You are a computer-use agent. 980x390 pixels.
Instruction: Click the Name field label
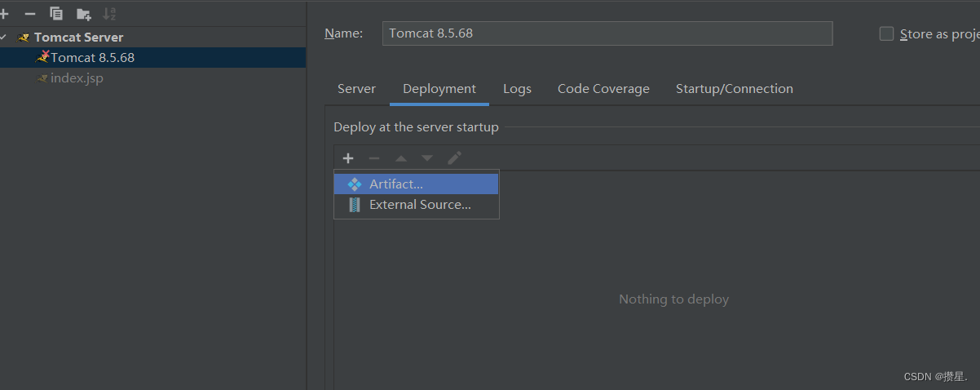(x=343, y=33)
